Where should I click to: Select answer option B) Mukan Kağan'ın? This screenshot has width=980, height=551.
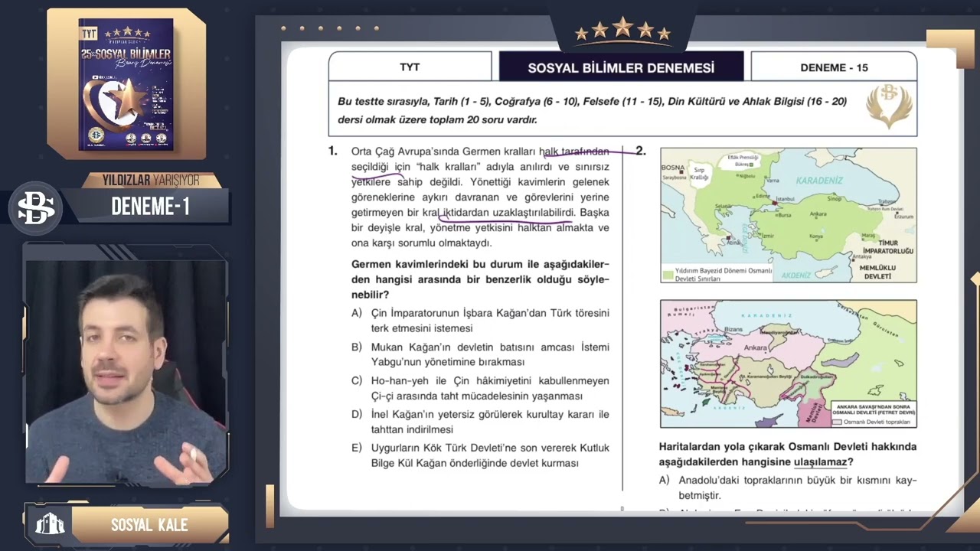click(480, 354)
